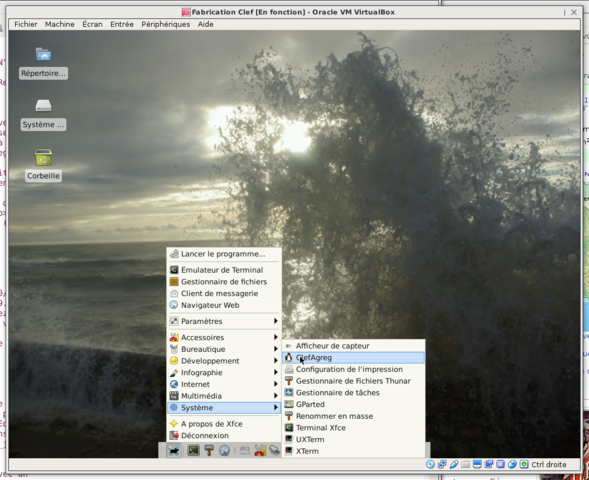This screenshot has width=589, height=480.
Task: Expand the Infographie submenu arrow
Action: (x=275, y=372)
